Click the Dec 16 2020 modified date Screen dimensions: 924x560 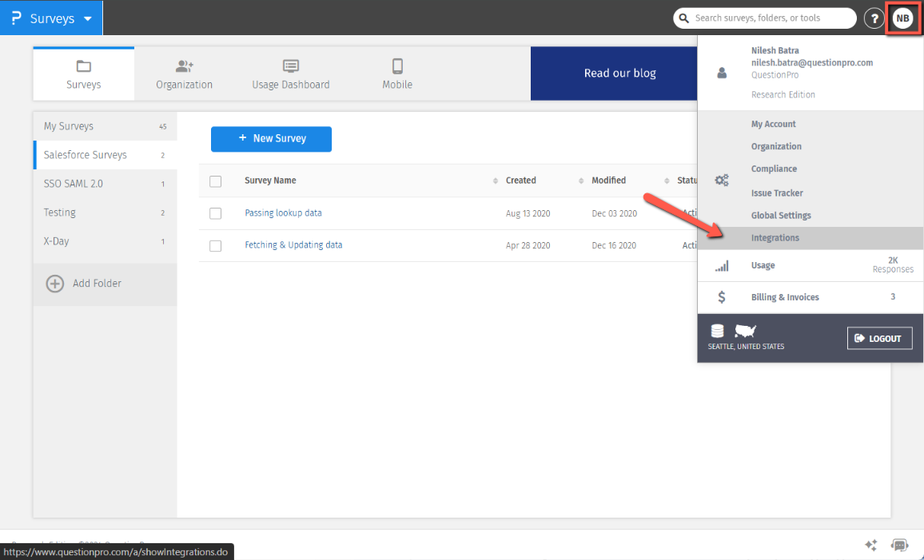coord(614,245)
